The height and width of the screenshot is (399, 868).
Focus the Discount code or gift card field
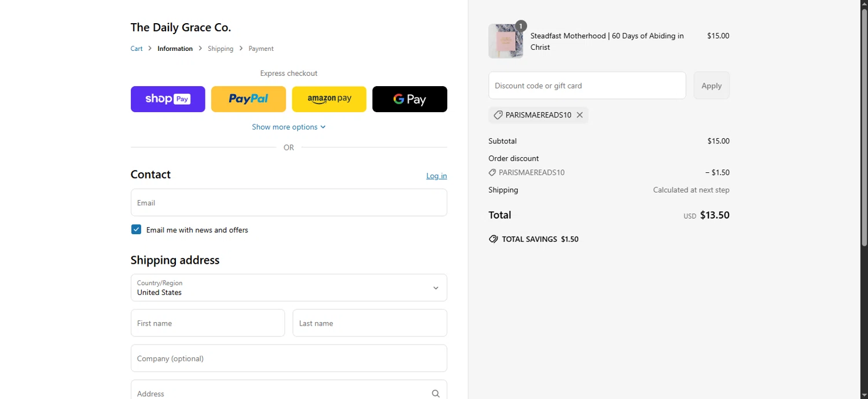(587, 86)
